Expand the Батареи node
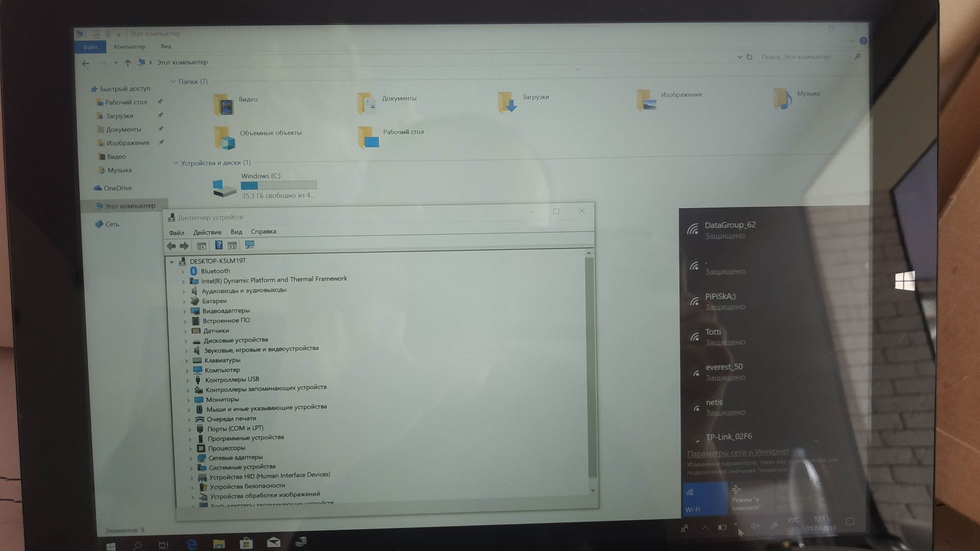The height and width of the screenshot is (551, 980). click(x=184, y=301)
